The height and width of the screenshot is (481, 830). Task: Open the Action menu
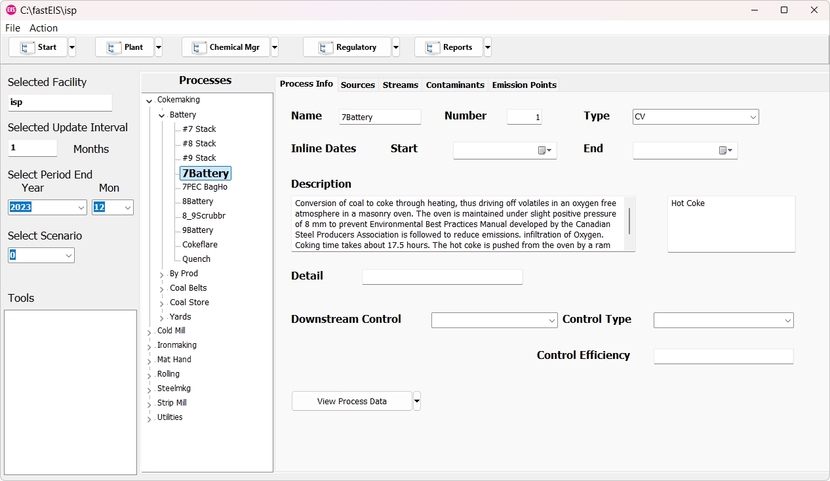click(x=43, y=28)
